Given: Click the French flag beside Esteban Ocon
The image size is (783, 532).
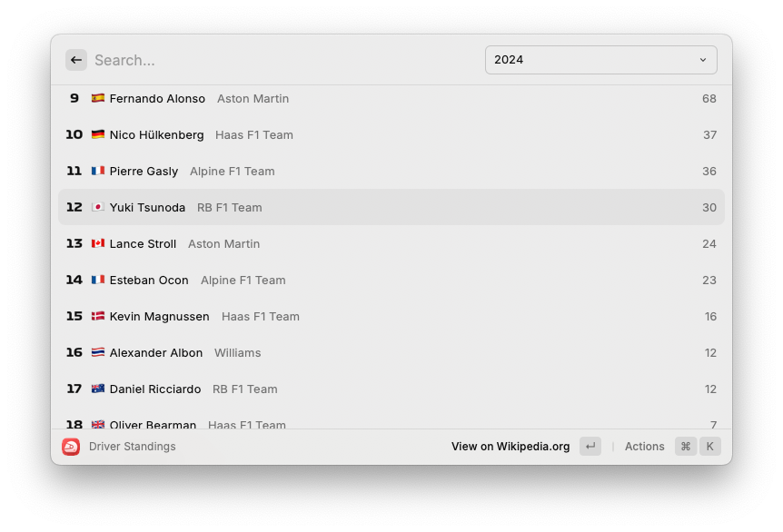Looking at the screenshot, I should tap(98, 280).
